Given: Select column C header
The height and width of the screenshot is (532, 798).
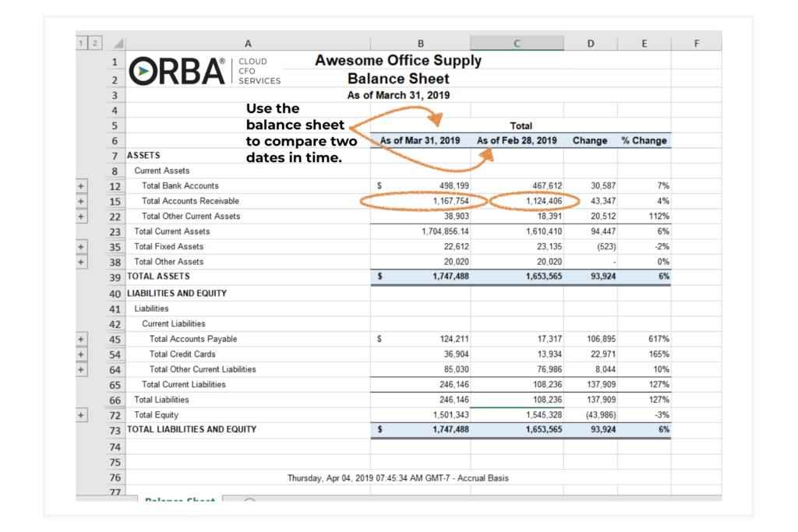Looking at the screenshot, I should click(x=517, y=44).
